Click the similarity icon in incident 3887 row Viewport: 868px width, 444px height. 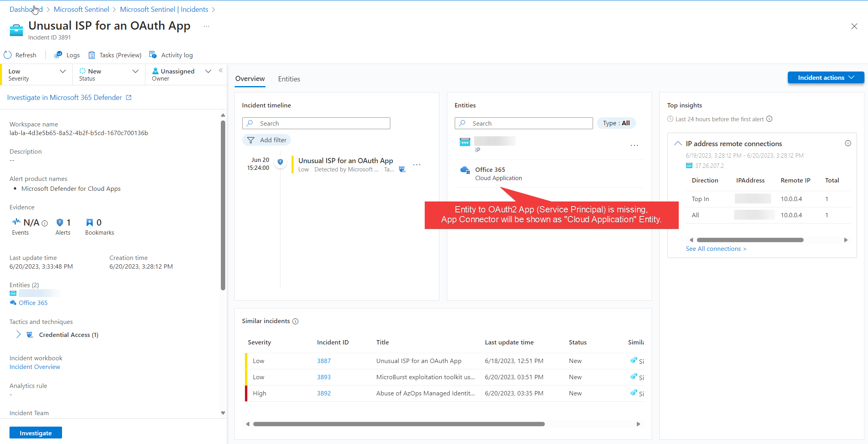634,360
